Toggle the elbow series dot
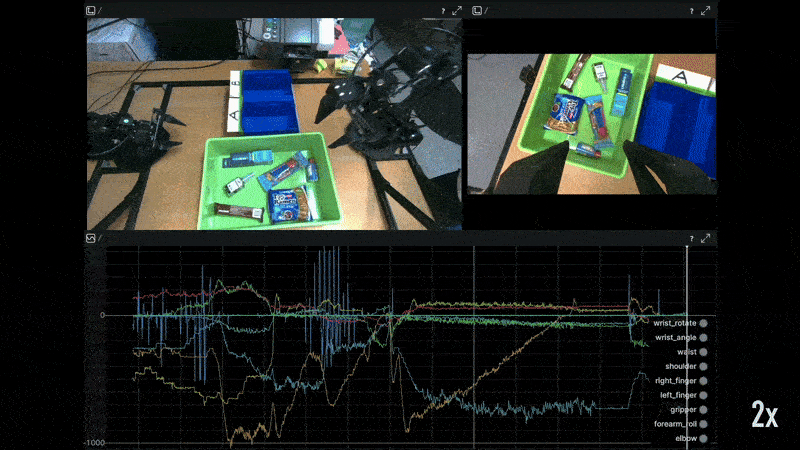800x450 pixels. click(x=704, y=438)
